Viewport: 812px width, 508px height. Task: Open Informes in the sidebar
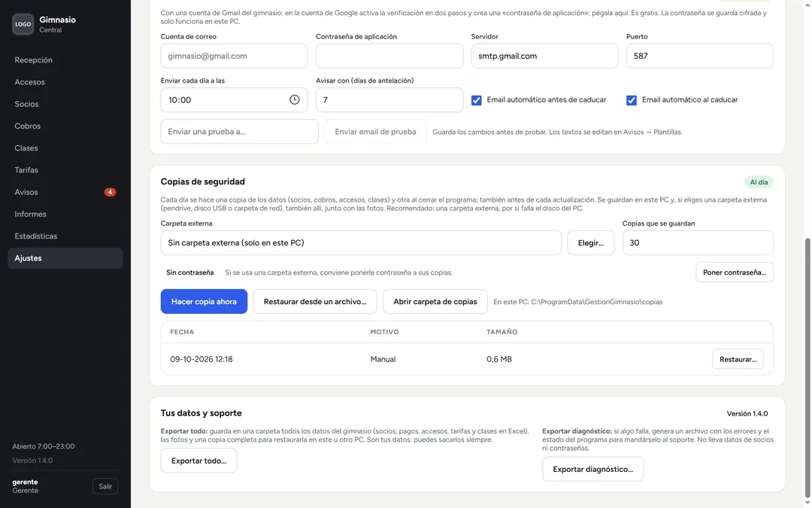click(65, 214)
